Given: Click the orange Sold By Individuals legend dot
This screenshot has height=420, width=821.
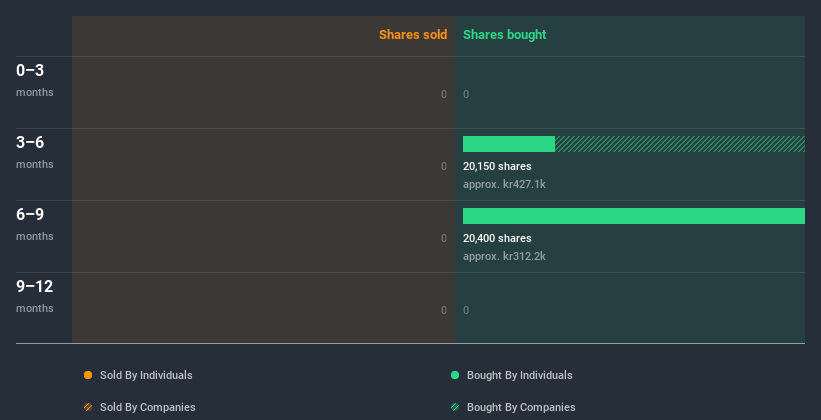Looking at the screenshot, I should [88, 375].
